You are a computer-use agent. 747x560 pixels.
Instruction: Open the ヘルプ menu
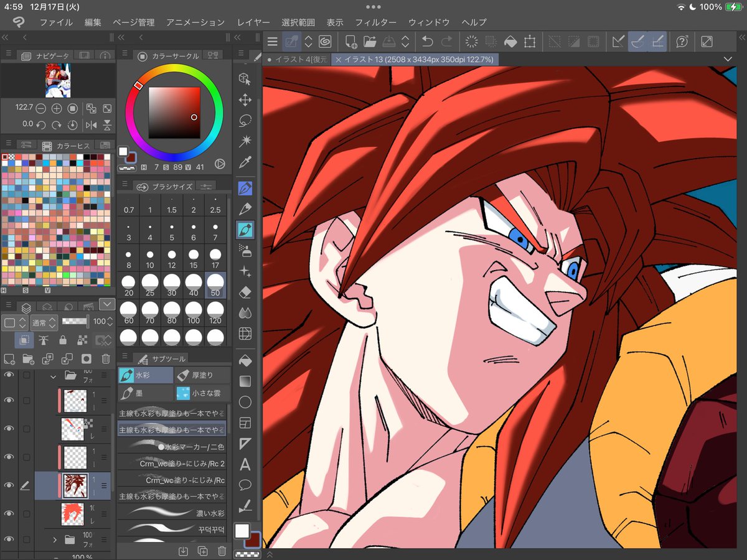pos(474,22)
